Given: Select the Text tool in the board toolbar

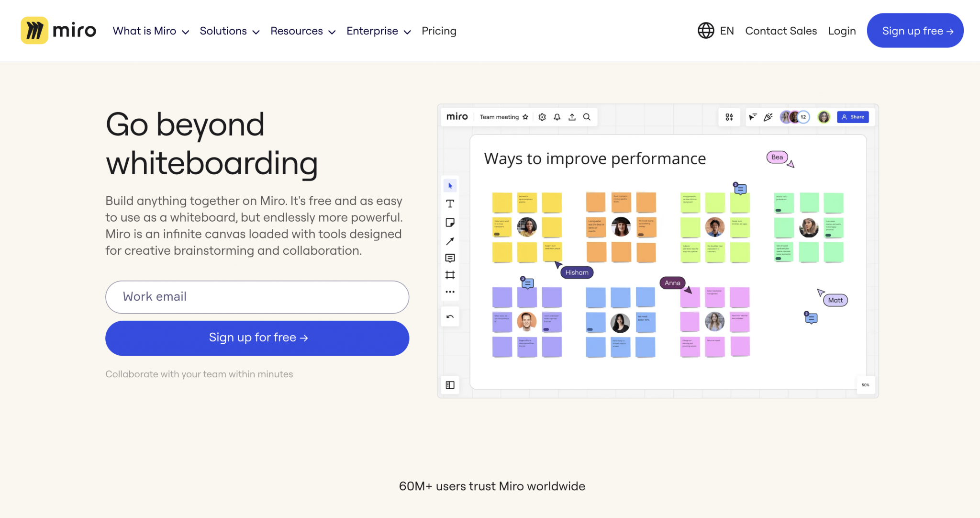Looking at the screenshot, I should tap(450, 203).
